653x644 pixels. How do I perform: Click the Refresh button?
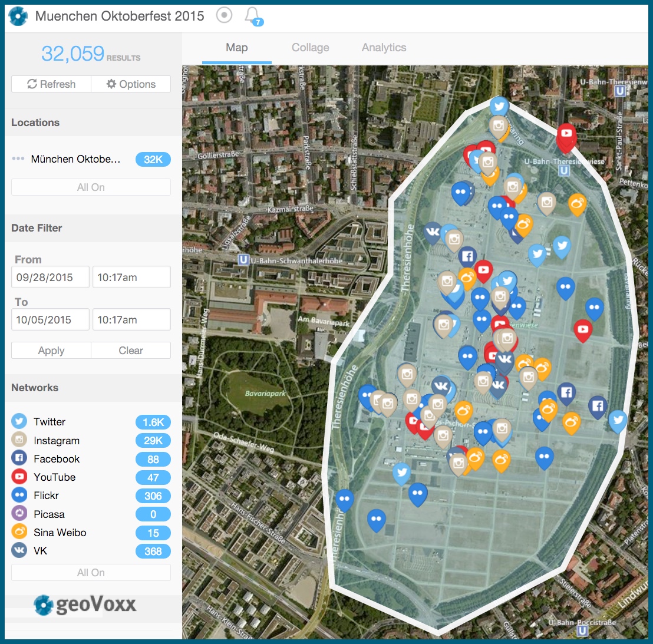click(51, 84)
